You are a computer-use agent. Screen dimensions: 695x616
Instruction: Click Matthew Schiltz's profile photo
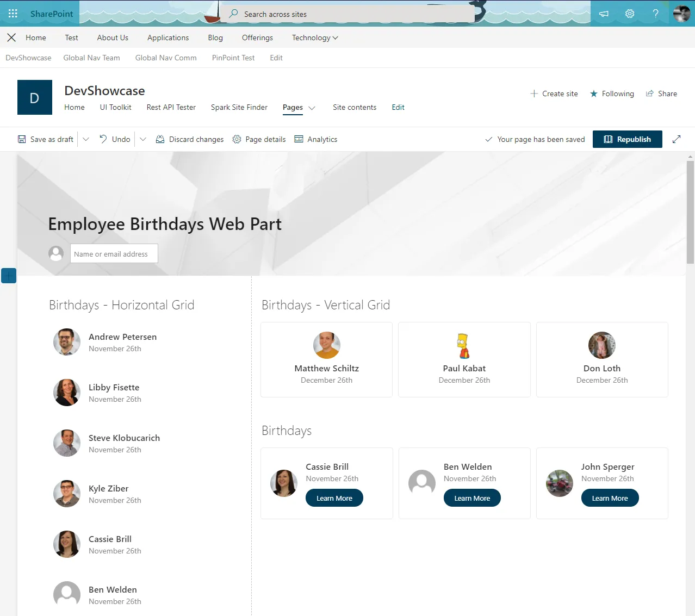tap(327, 345)
